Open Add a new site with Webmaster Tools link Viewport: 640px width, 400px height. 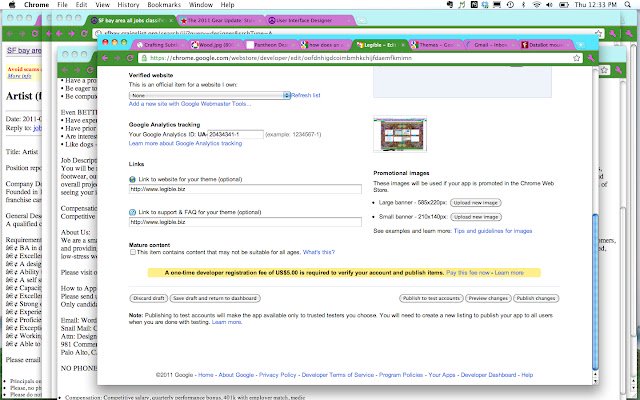190,104
